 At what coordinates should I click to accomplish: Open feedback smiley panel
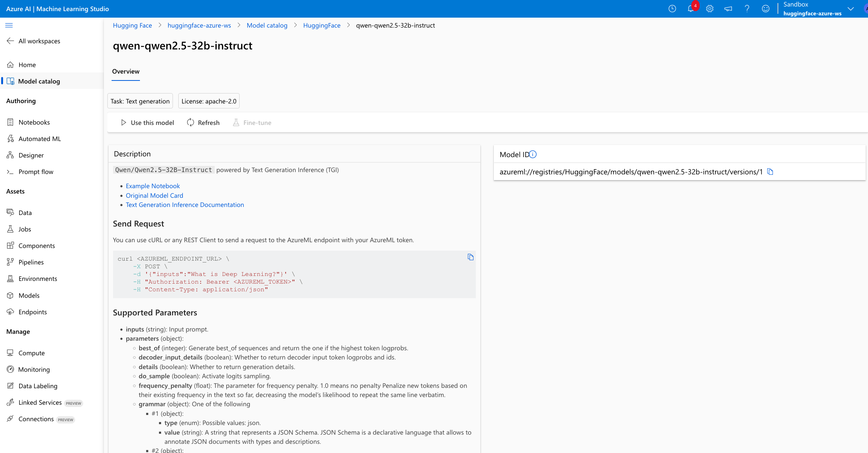tap(765, 8)
